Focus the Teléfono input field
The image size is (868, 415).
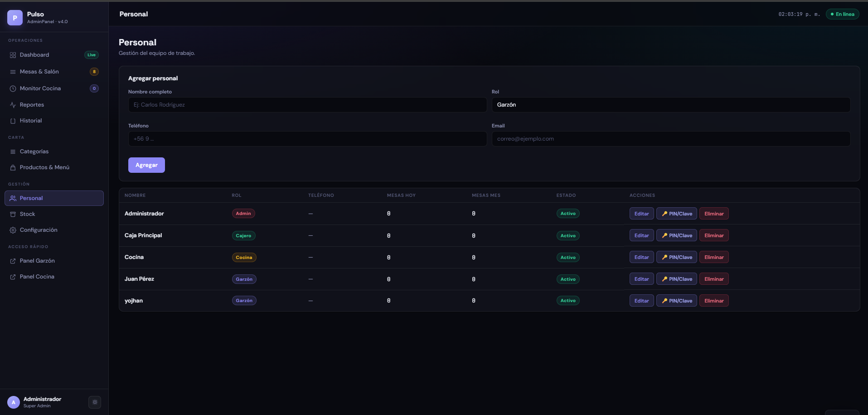(x=307, y=139)
